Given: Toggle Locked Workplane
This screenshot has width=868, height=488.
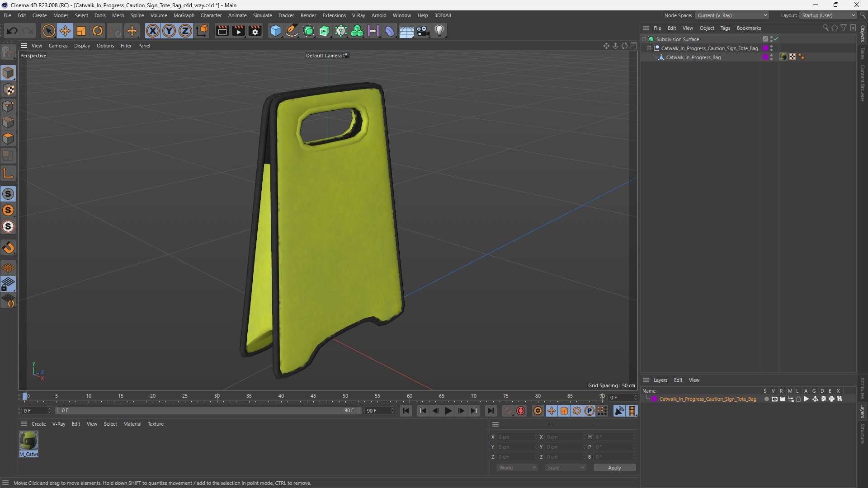Looking at the screenshot, I should (8, 284).
